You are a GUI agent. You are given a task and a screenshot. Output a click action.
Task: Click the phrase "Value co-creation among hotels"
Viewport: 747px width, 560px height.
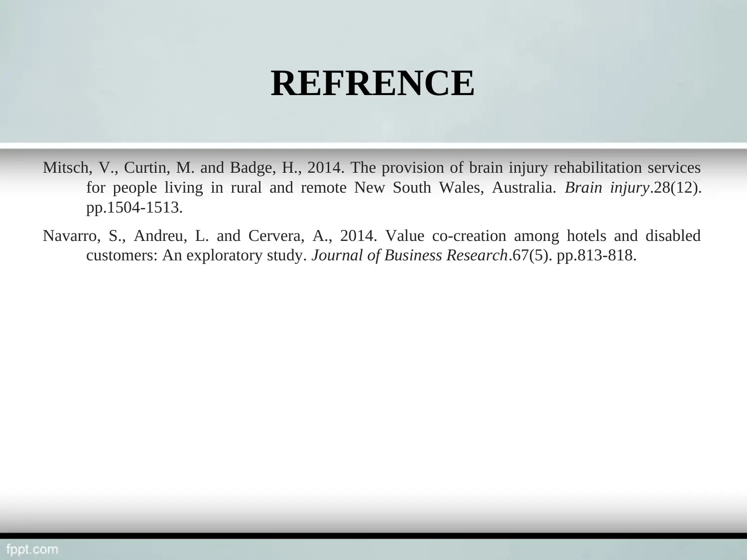[496, 235]
